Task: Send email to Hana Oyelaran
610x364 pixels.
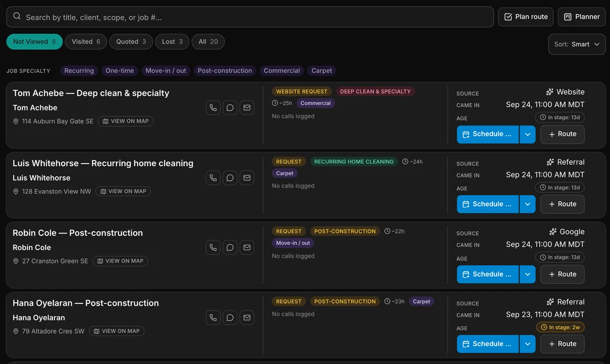Action: pyautogui.click(x=247, y=318)
